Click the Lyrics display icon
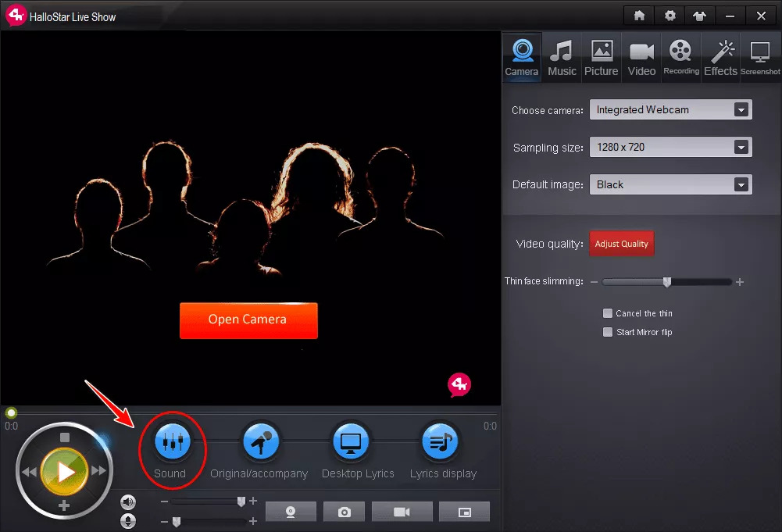This screenshot has width=782, height=532. point(440,441)
